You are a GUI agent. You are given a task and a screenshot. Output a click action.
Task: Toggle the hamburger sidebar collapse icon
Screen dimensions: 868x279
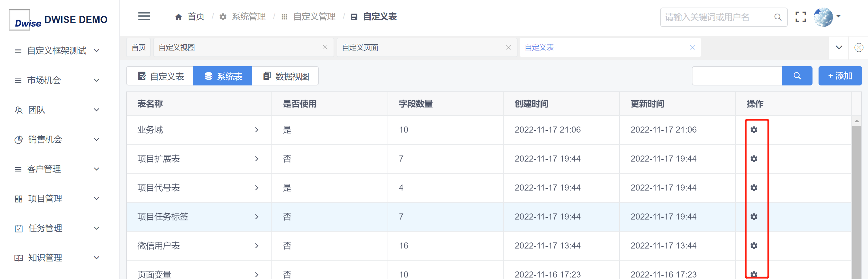pyautogui.click(x=144, y=16)
